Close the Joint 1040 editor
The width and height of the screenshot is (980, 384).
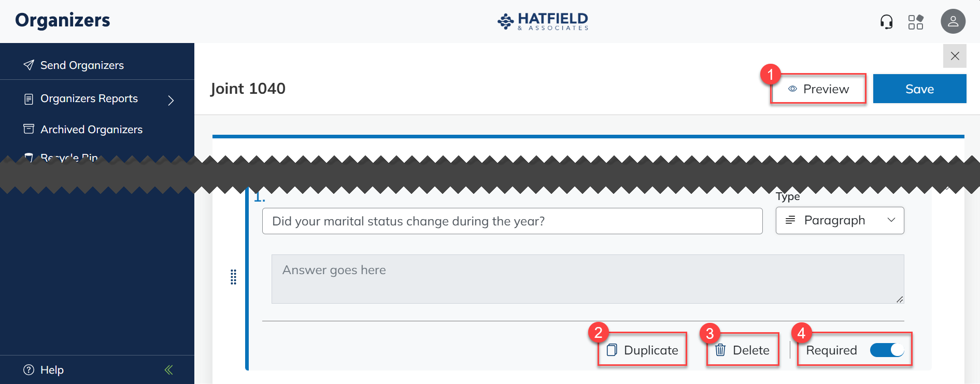click(x=955, y=56)
